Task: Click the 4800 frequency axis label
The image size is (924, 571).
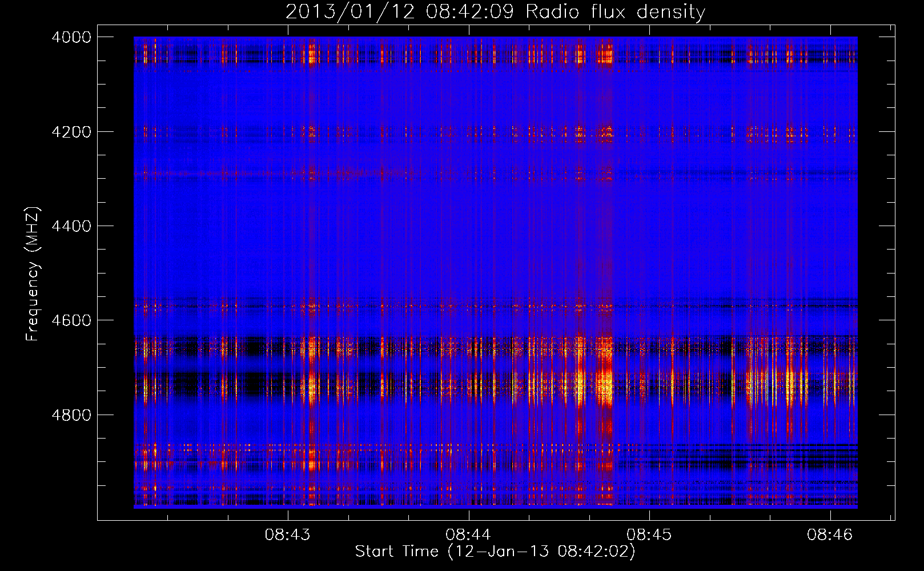Action: tap(71, 415)
